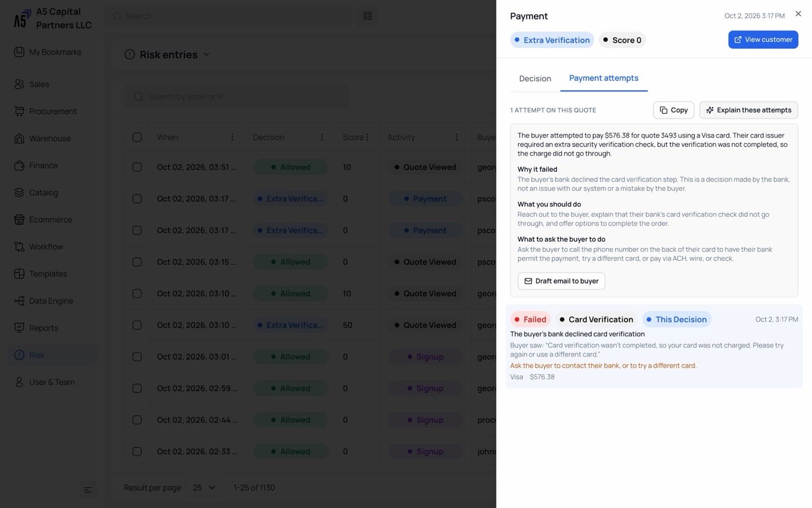Viewport: 812px width, 508px height.
Task: Click the Sales sidebar icon
Action: pyautogui.click(x=19, y=84)
